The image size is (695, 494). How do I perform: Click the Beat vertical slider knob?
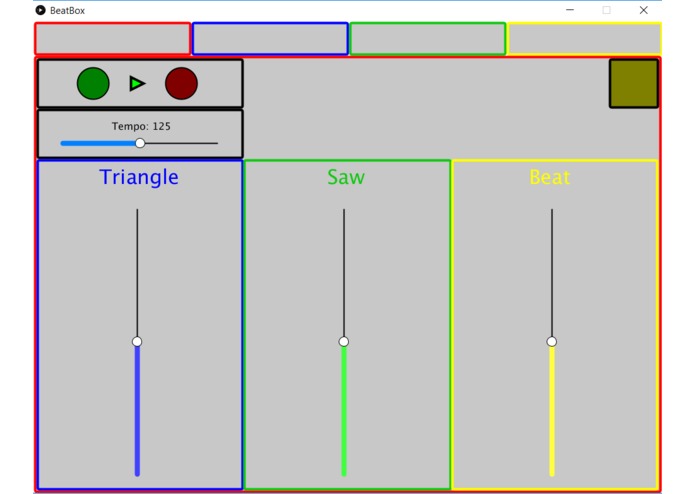(551, 342)
